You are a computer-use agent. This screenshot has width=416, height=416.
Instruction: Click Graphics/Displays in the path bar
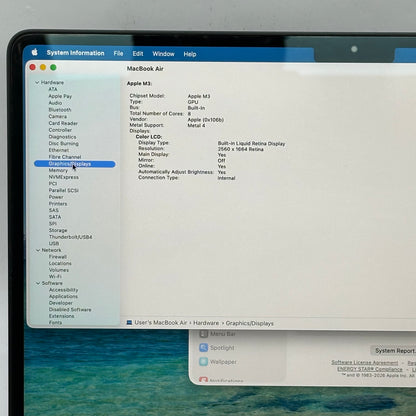coord(249,323)
